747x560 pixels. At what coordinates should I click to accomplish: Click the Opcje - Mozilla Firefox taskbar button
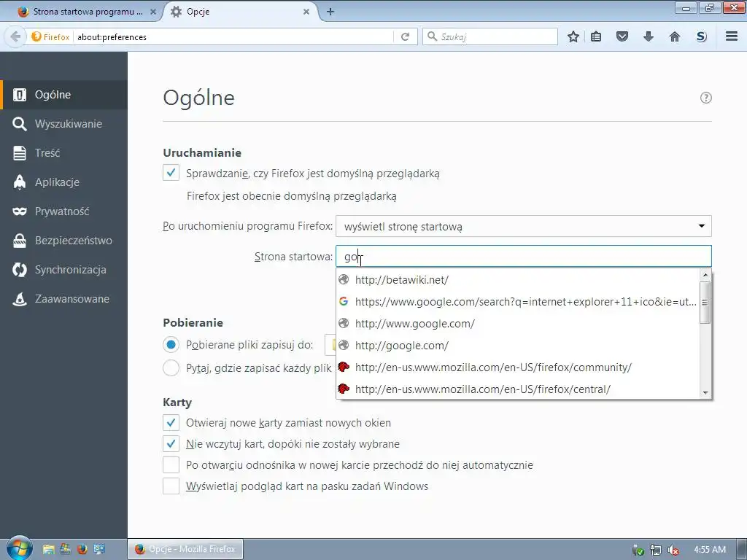(185, 549)
